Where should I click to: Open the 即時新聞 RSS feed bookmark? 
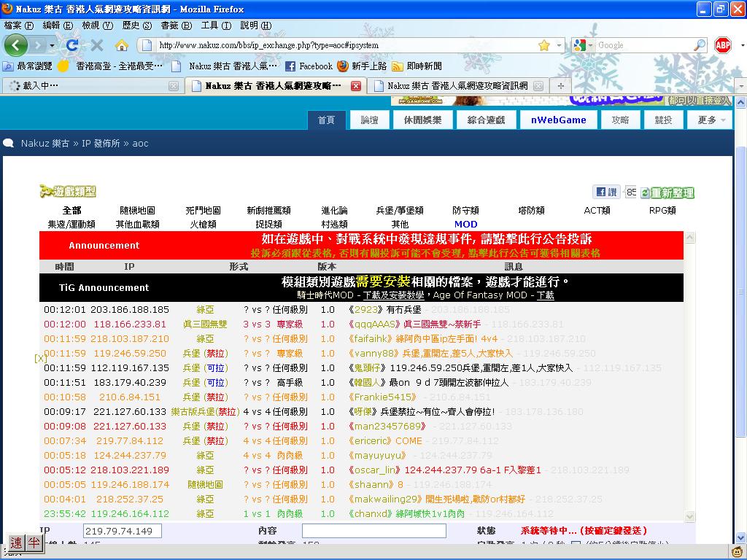tap(417, 66)
